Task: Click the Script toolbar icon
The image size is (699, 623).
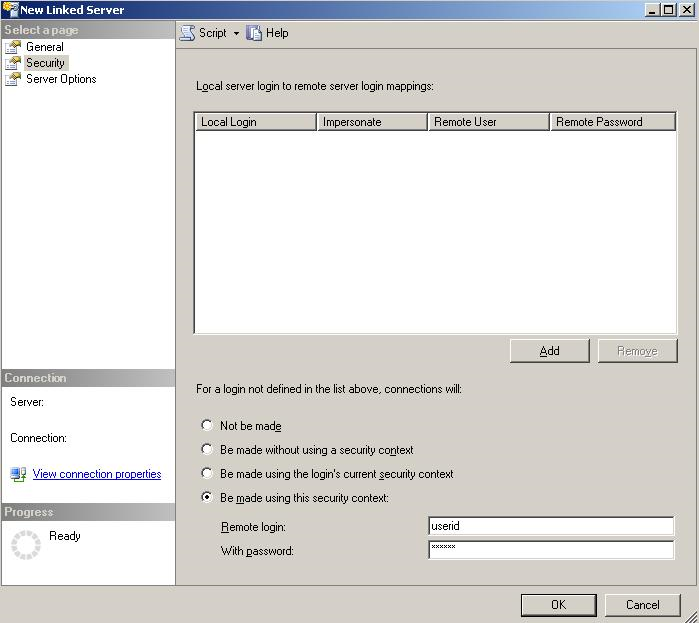Action: [x=187, y=33]
